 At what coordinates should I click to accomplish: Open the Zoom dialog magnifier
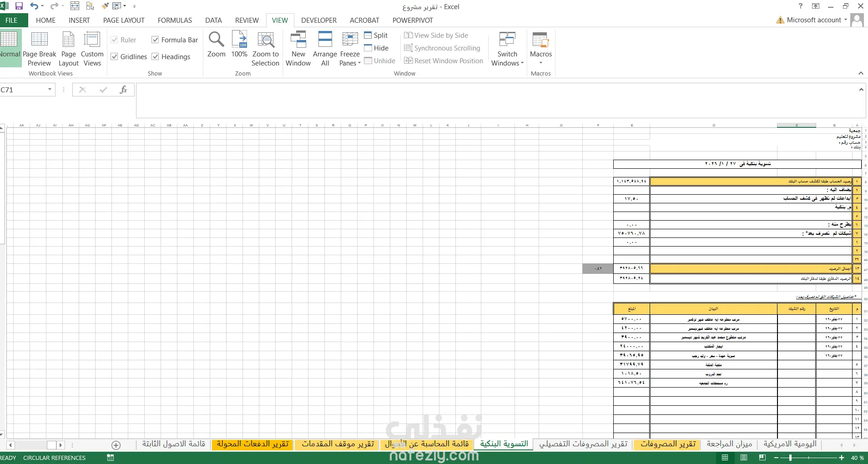217,45
